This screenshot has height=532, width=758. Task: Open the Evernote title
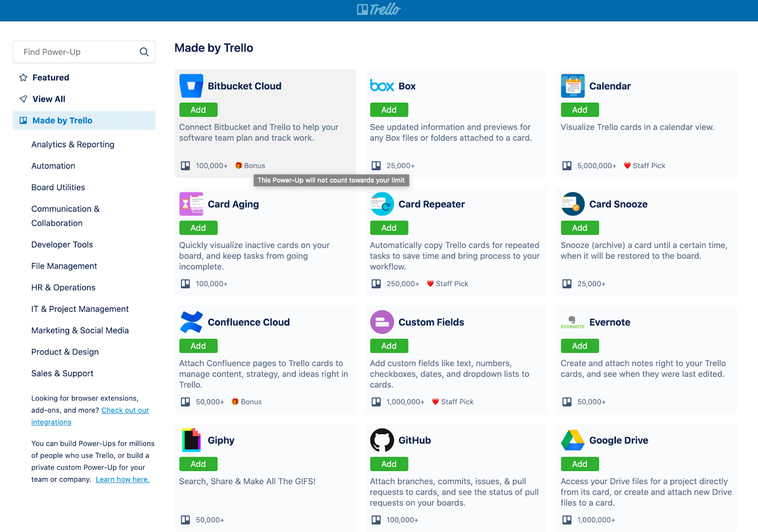tap(610, 322)
